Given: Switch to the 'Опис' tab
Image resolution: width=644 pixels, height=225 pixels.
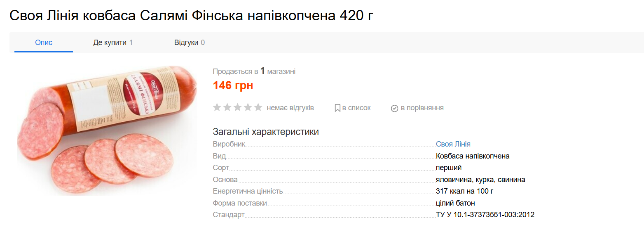Looking at the screenshot, I should click(44, 43).
